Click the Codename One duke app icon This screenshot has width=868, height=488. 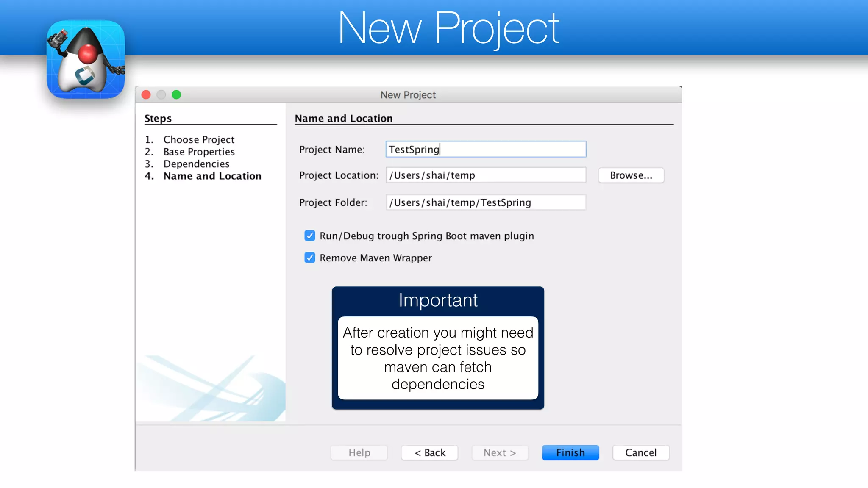pyautogui.click(x=86, y=59)
